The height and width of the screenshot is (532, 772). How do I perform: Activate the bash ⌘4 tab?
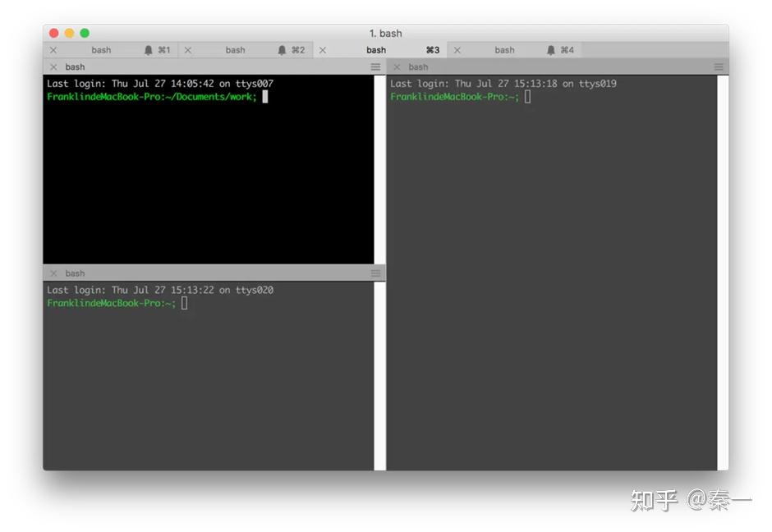click(x=504, y=49)
